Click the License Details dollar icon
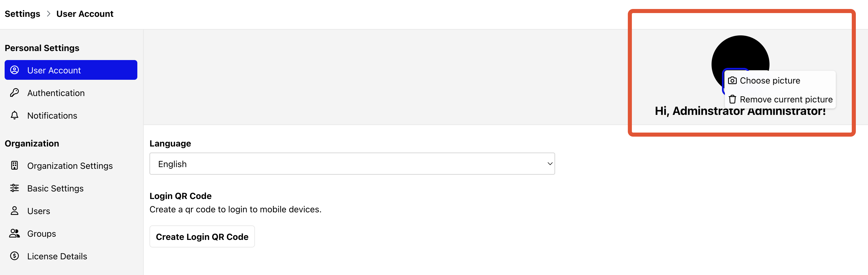This screenshot has height=275, width=868. click(14, 256)
